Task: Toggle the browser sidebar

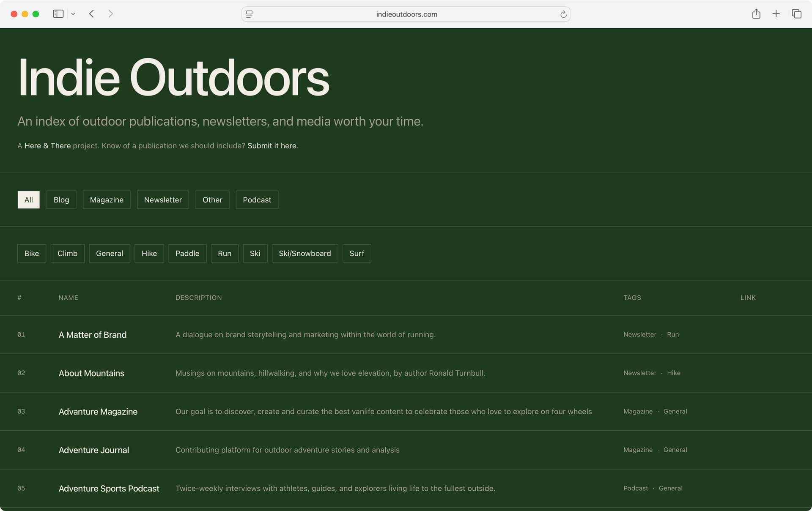Action: [x=58, y=14]
